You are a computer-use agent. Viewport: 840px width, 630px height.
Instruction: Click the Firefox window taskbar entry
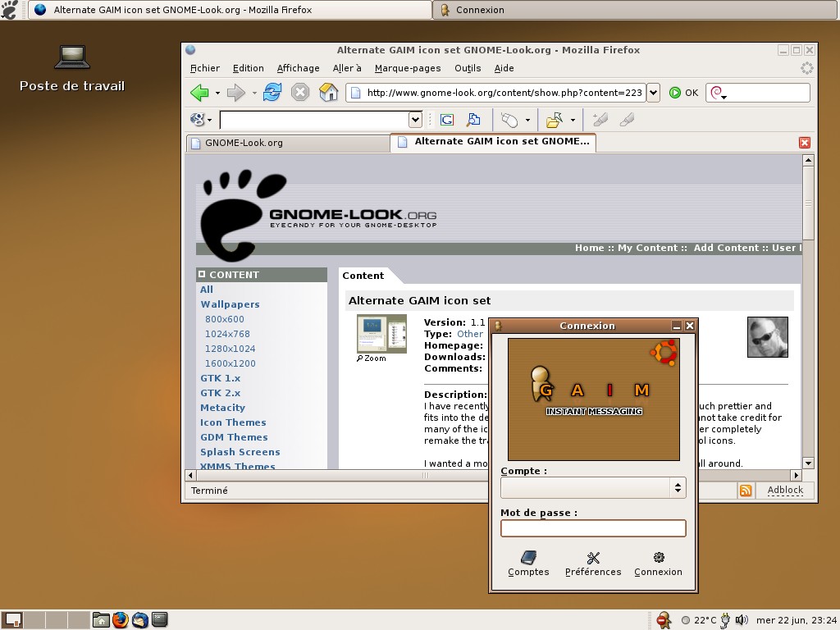(x=230, y=10)
